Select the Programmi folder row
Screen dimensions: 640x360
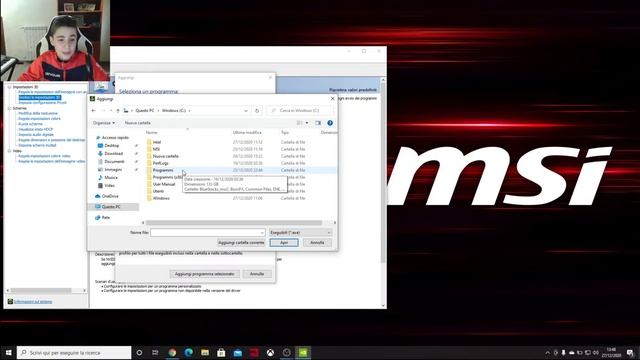[x=241, y=170]
